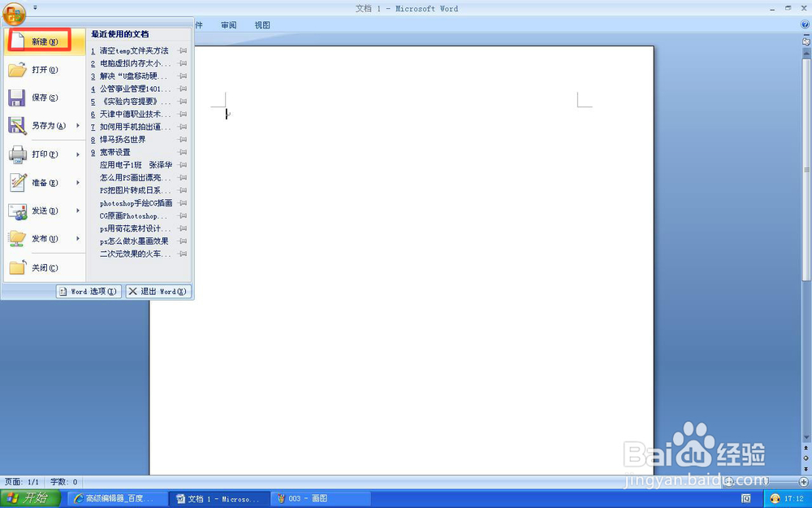Click the 页面: 1/1 status bar indicator
Image resolution: width=812 pixels, height=508 pixels.
point(22,482)
